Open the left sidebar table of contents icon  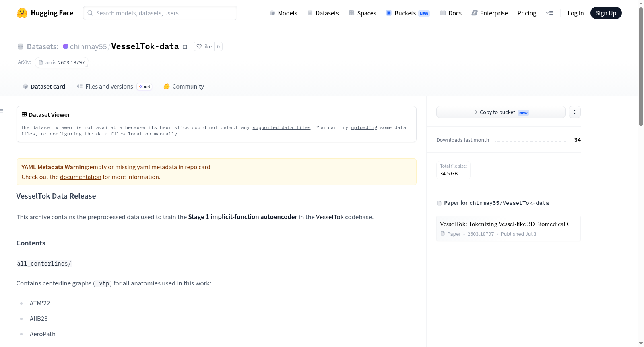2,111
